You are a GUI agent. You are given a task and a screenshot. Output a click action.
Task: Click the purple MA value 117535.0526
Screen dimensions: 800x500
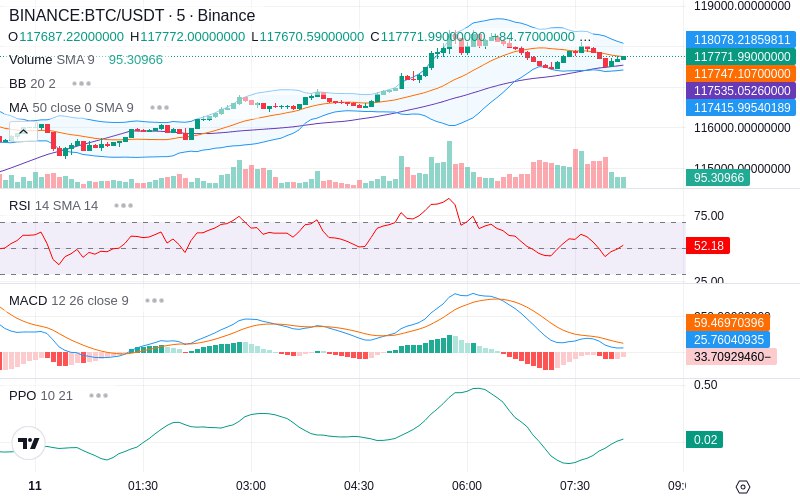tap(741, 90)
